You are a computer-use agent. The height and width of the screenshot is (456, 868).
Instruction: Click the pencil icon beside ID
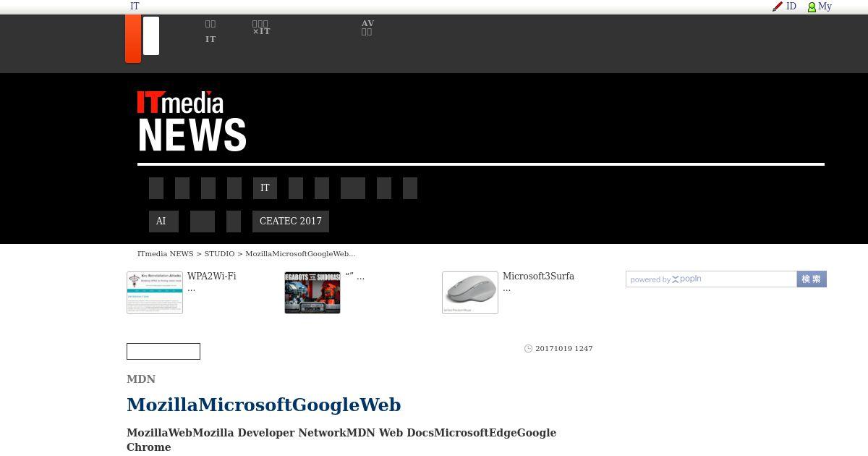778,7
